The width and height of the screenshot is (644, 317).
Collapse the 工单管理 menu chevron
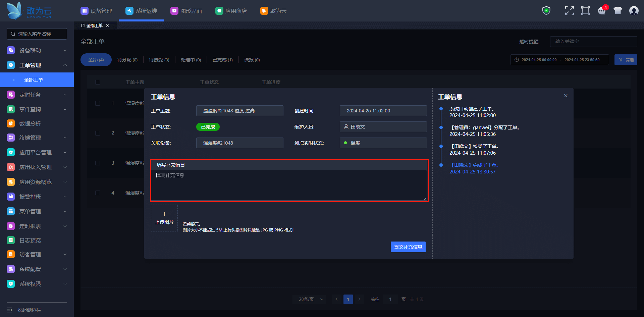(65, 65)
